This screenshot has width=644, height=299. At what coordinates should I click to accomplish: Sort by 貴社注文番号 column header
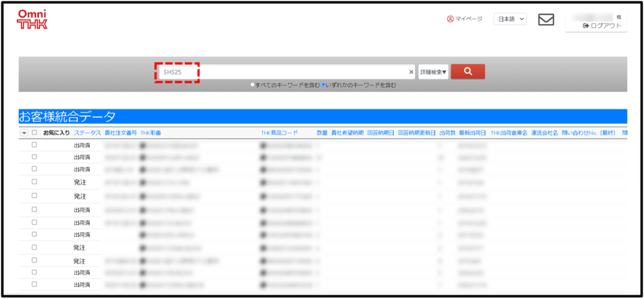[121, 133]
